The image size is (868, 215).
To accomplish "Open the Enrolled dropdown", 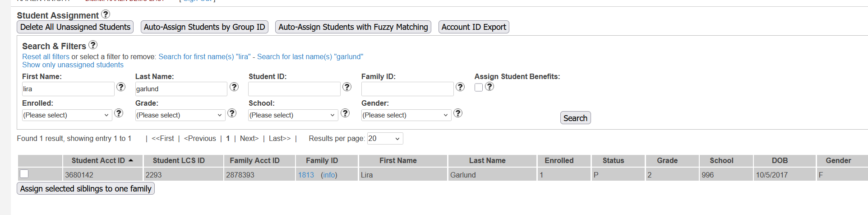I will [x=66, y=115].
